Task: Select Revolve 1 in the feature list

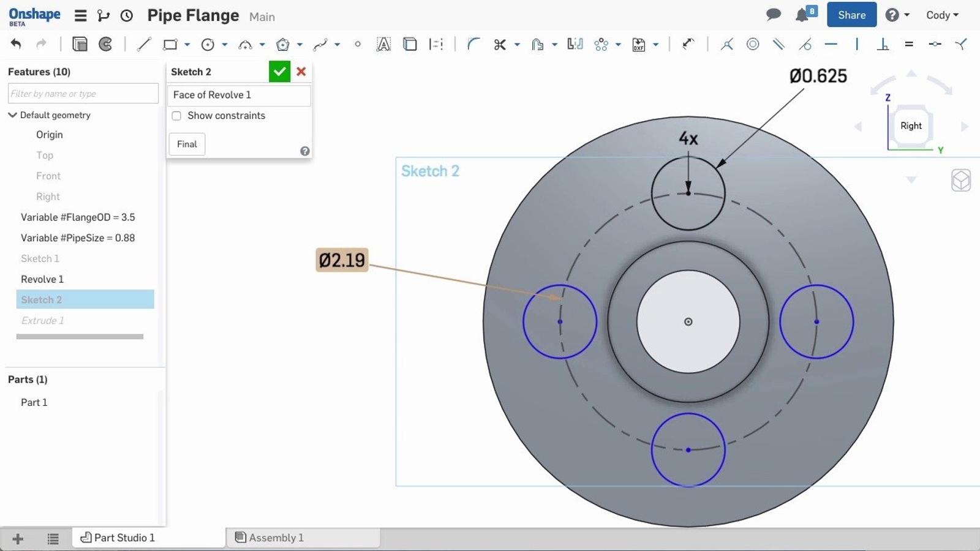Action: coord(42,279)
